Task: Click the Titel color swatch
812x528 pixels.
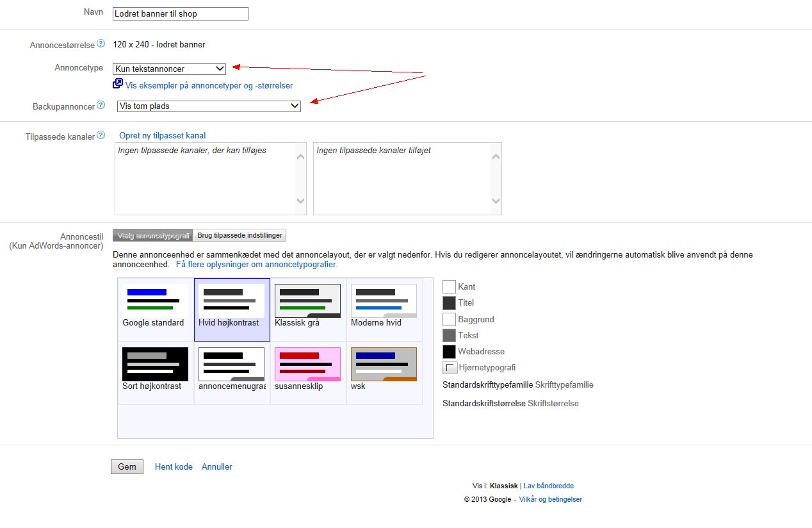Action: [x=449, y=302]
